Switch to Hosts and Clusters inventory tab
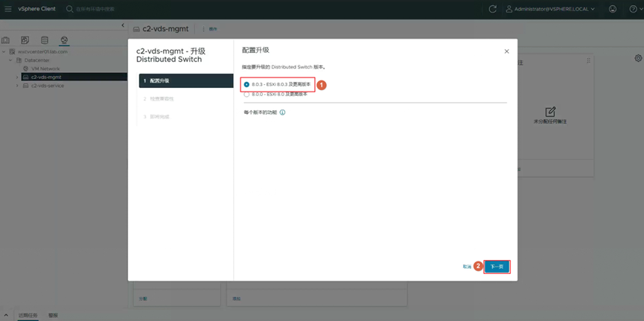This screenshot has width=644, height=321. pyautogui.click(x=6, y=40)
